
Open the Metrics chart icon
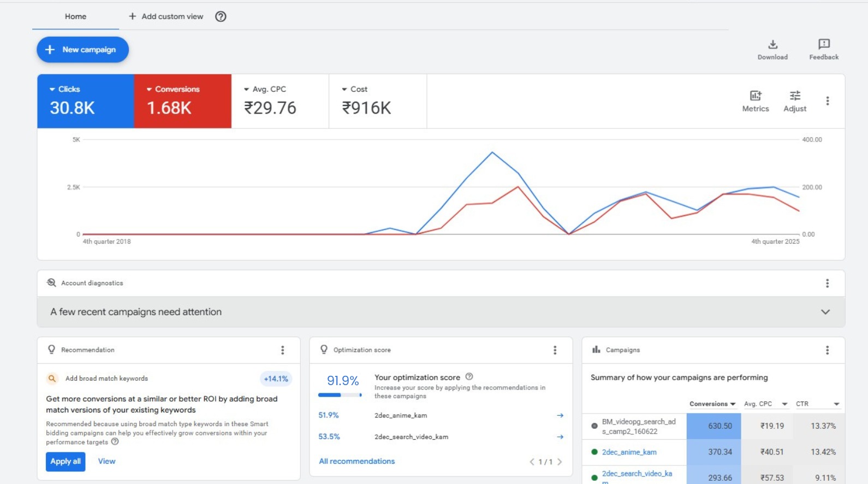tap(756, 96)
